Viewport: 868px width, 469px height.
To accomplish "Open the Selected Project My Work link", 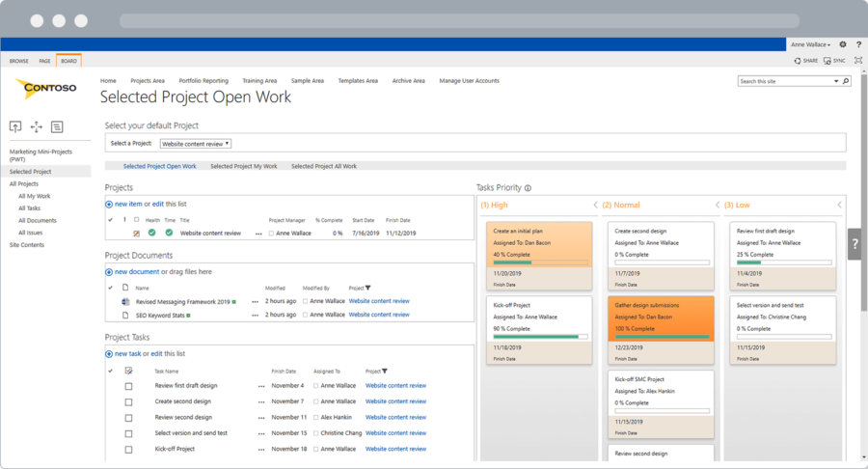I will point(243,166).
